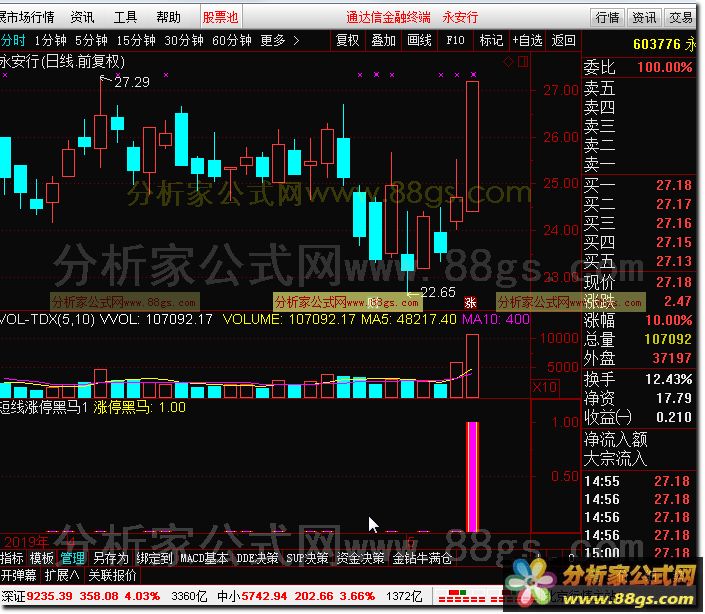
Task: Select SUP决策 indicator tab
Action: tap(308, 558)
